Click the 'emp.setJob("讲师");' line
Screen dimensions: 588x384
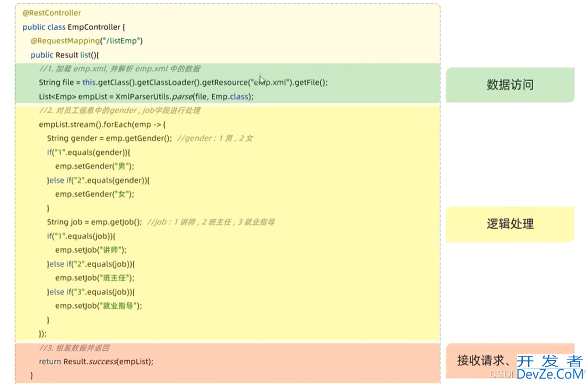click(x=91, y=250)
